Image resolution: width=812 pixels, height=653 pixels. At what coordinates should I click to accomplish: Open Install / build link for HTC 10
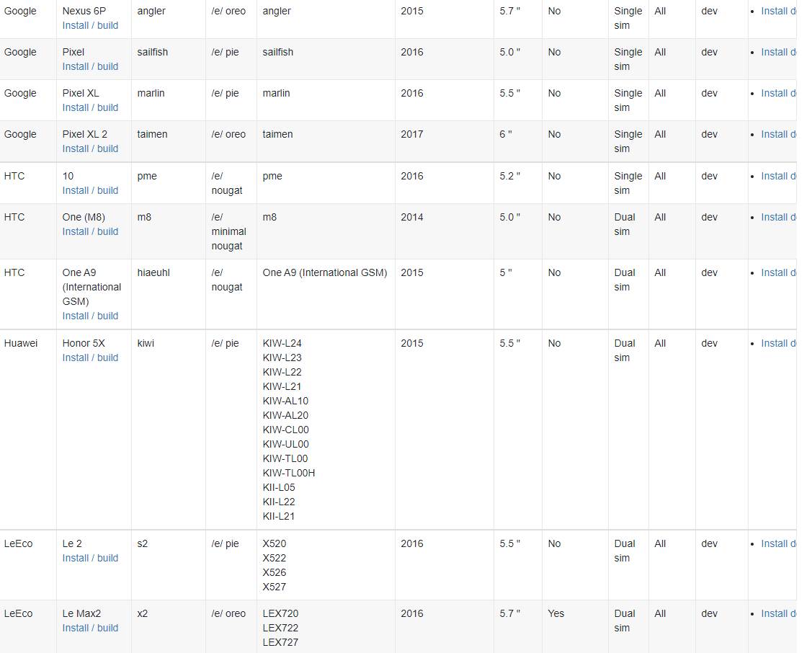[90, 190]
